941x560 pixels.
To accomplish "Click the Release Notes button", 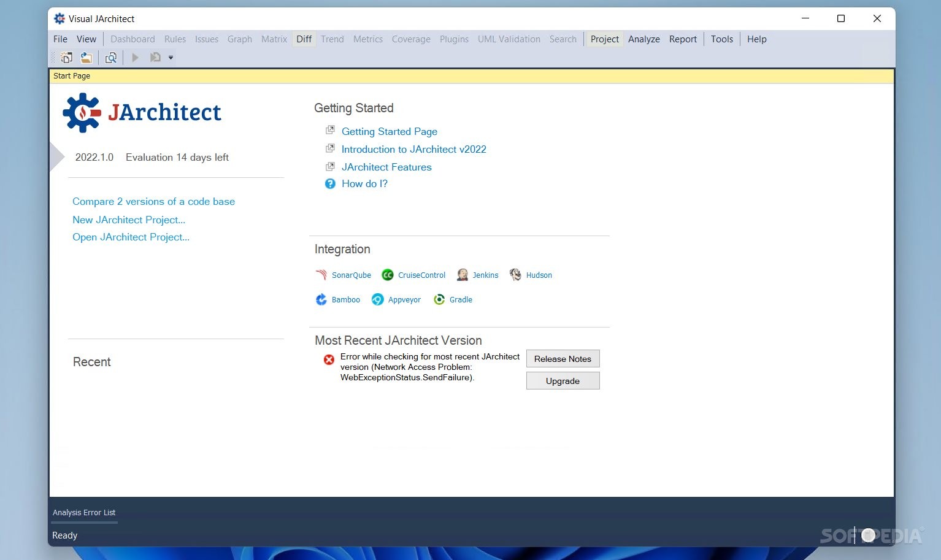I will (x=563, y=359).
